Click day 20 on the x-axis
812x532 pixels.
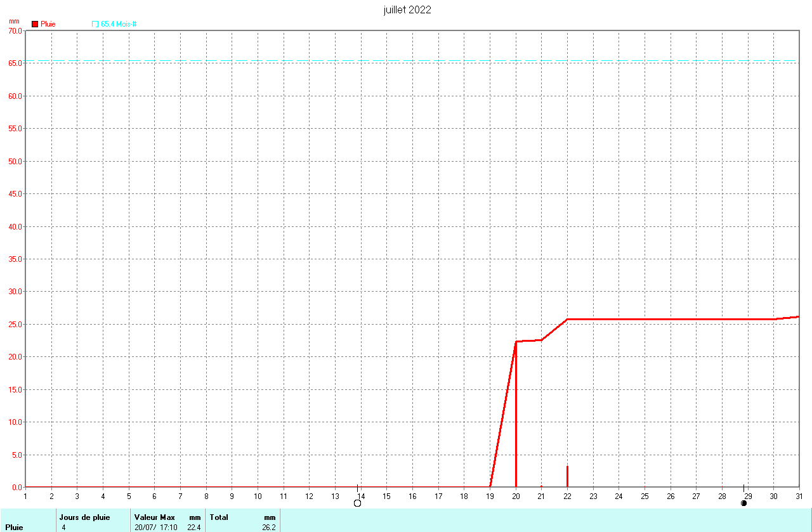click(516, 496)
